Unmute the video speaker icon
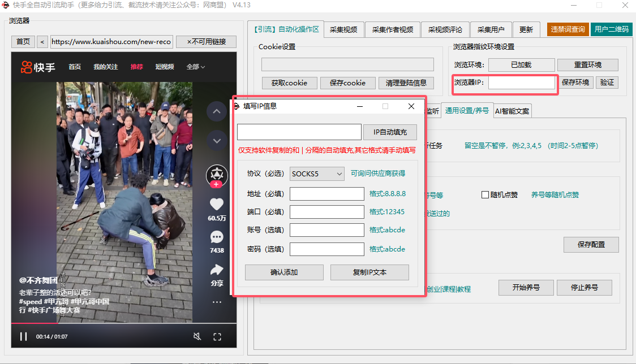The image size is (636, 364). click(197, 336)
